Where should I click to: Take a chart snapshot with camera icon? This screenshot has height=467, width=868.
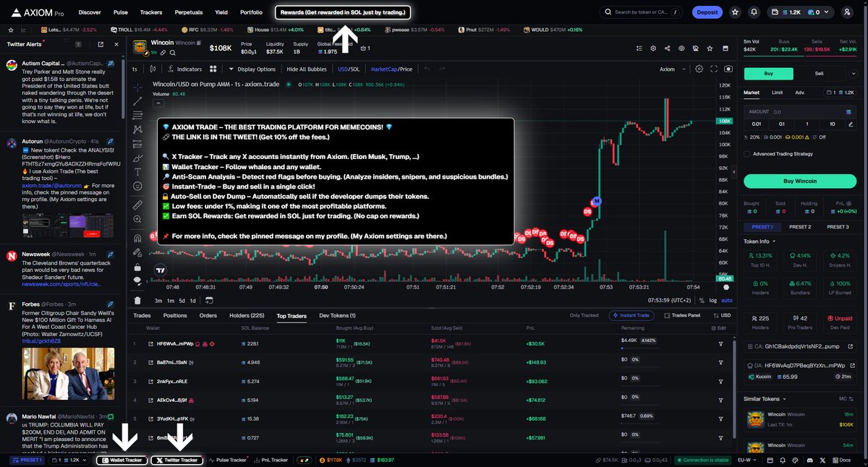click(x=728, y=69)
